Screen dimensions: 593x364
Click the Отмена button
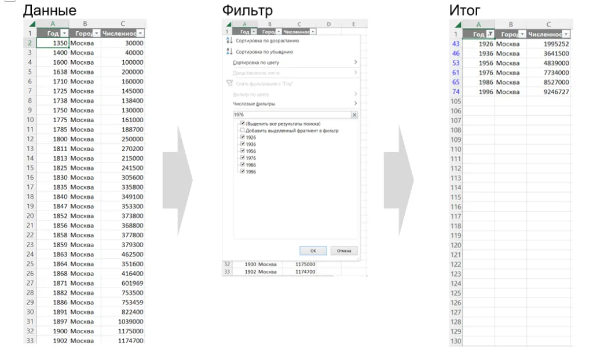[344, 251]
